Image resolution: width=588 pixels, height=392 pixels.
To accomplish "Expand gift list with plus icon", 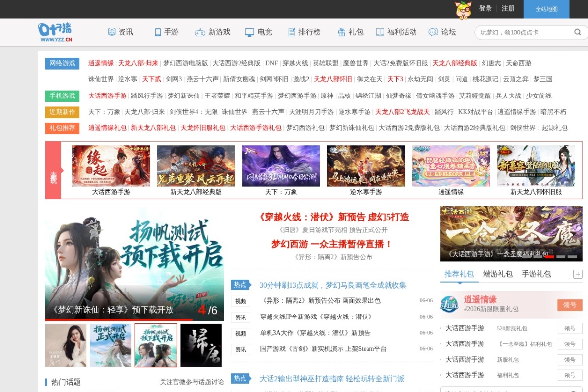I will pos(578,274).
